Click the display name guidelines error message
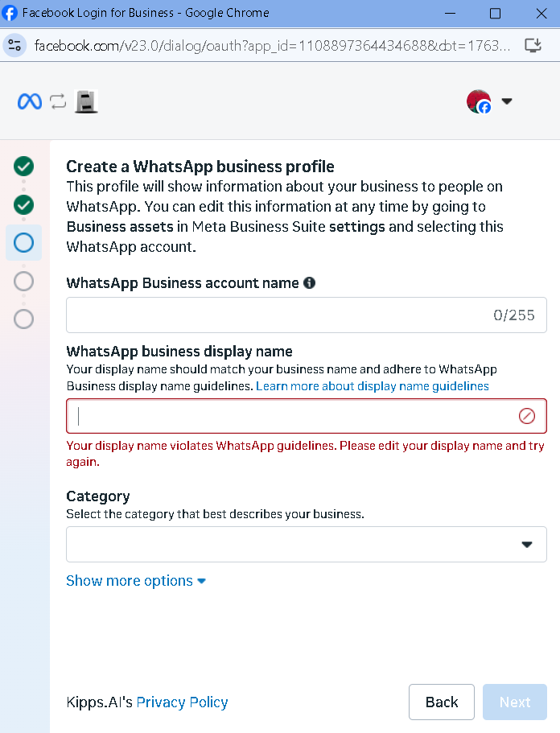Image resolution: width=560 pixels, height=733 pixels. [305, 454]
